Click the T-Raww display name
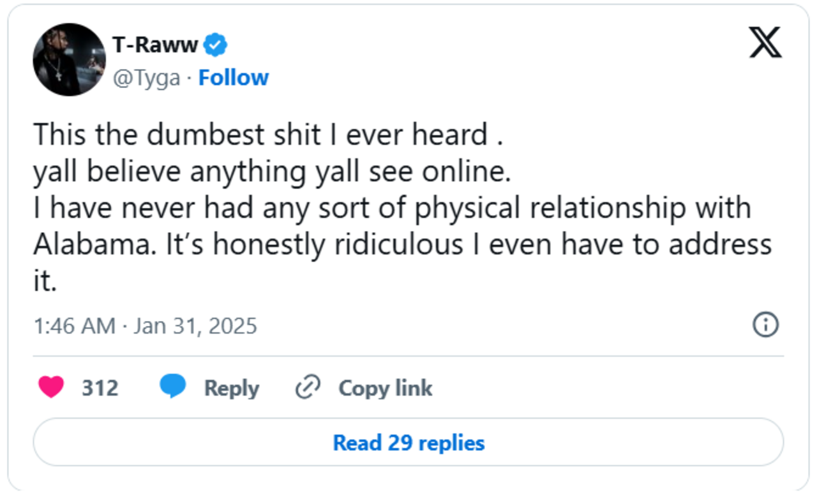Viewport: 817px width, 504px height. [x=156, y=45]
